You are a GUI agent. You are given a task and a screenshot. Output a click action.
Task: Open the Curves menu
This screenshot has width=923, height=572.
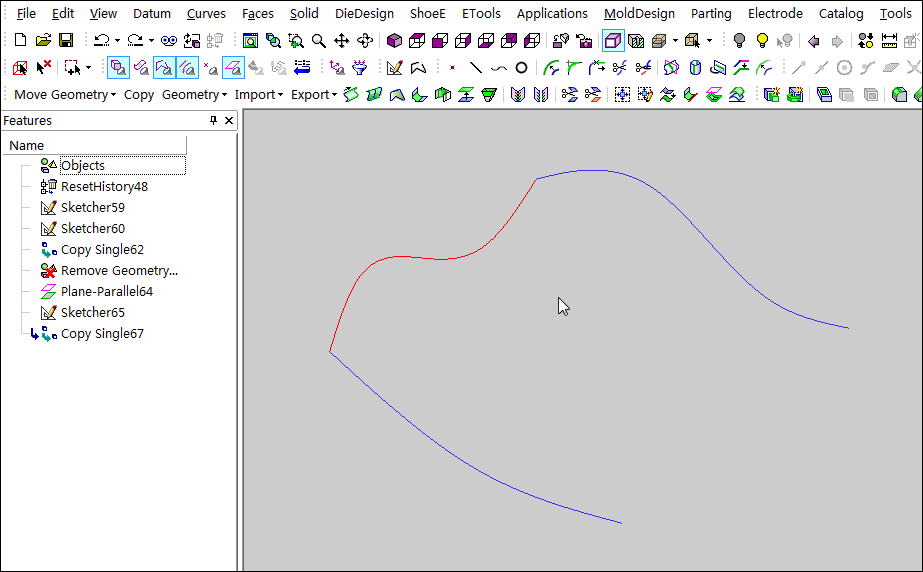click(206, 14)
